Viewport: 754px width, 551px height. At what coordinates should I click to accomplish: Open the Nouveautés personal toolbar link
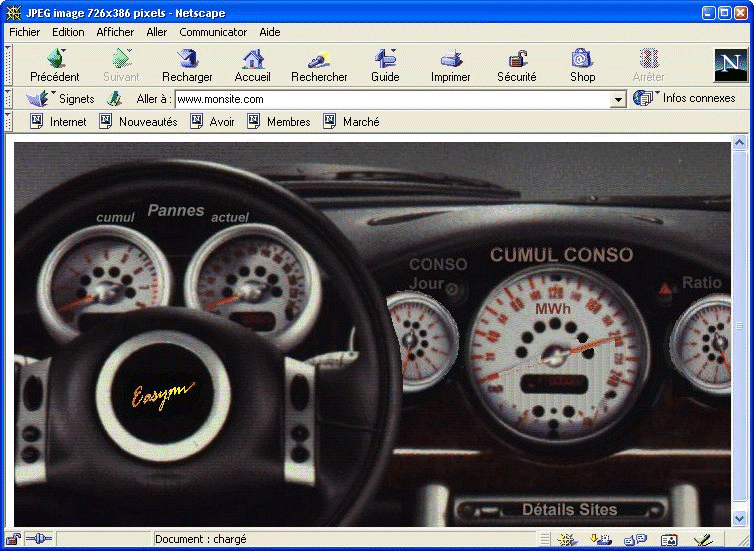coord(138,122)
